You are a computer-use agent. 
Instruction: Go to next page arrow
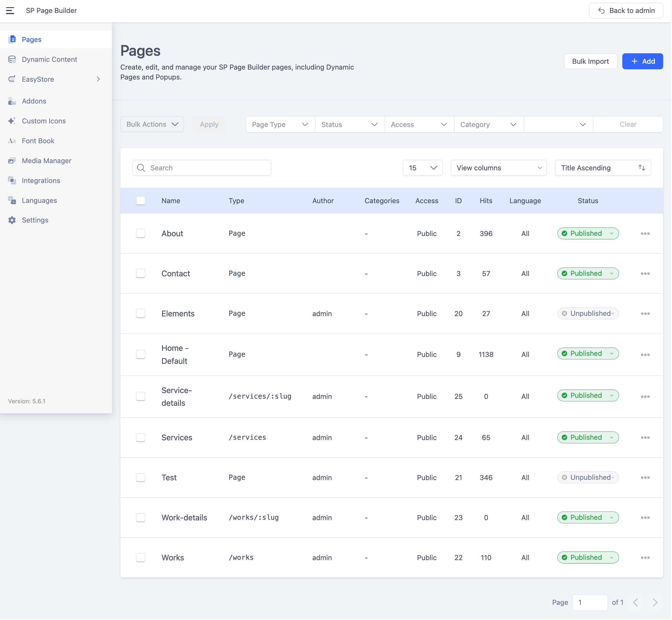(x=655, y=602)
